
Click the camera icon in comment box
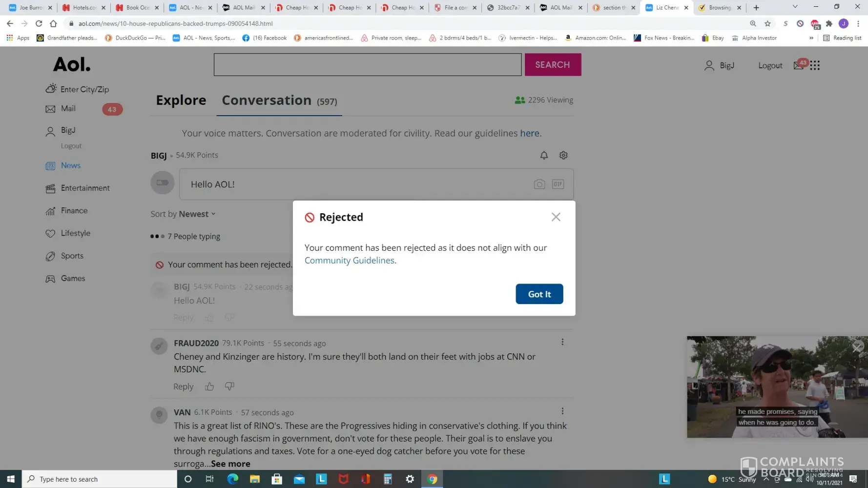point(539,184)
